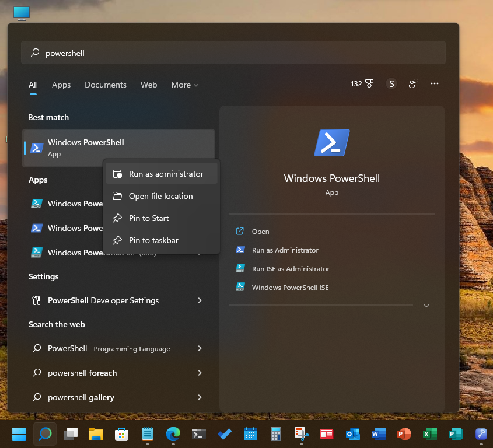Select the Windows PowerShell best match result

pos(119,148)
